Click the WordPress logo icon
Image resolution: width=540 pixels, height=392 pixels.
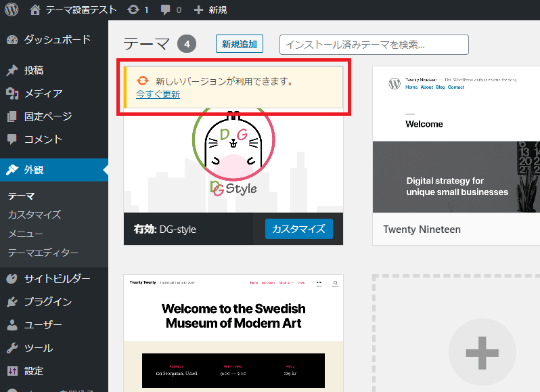pyautogui.click(x=12, y=10)
